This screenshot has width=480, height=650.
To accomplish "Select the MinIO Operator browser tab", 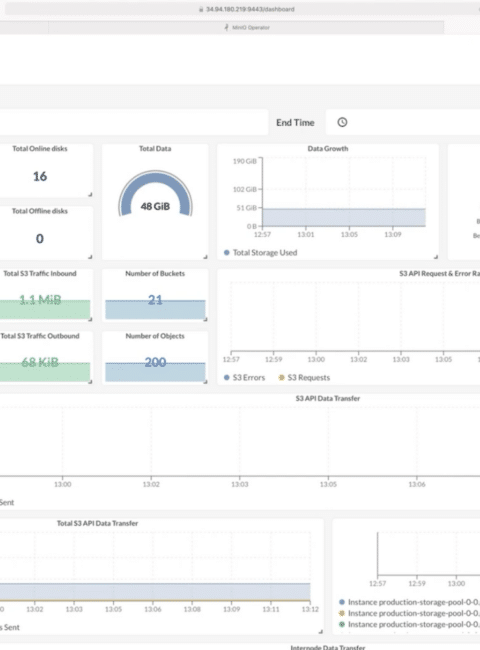I will coord(246,27).
